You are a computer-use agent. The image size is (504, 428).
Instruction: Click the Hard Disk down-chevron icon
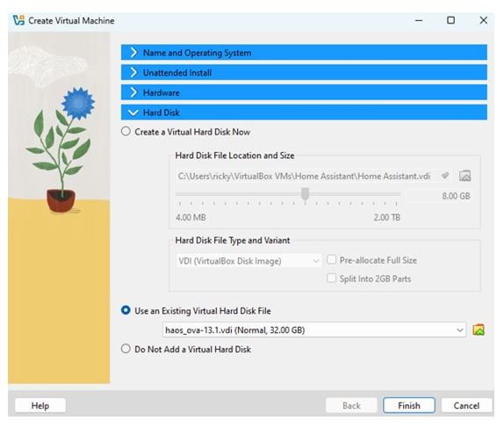point(133,112)
